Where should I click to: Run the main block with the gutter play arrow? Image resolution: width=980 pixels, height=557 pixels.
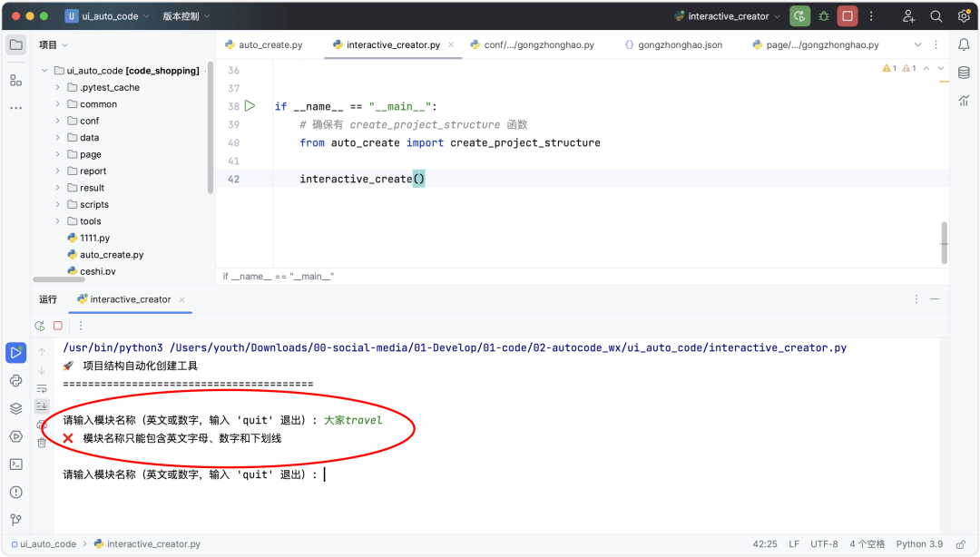coord(250,105)
